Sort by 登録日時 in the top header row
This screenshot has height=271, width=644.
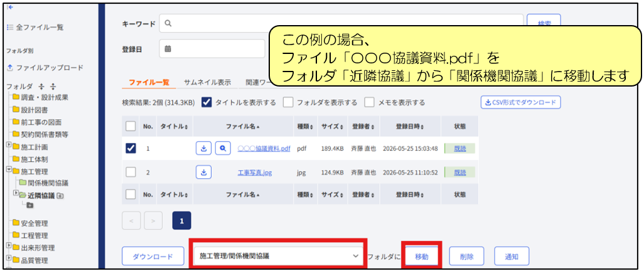pos(411,127)
